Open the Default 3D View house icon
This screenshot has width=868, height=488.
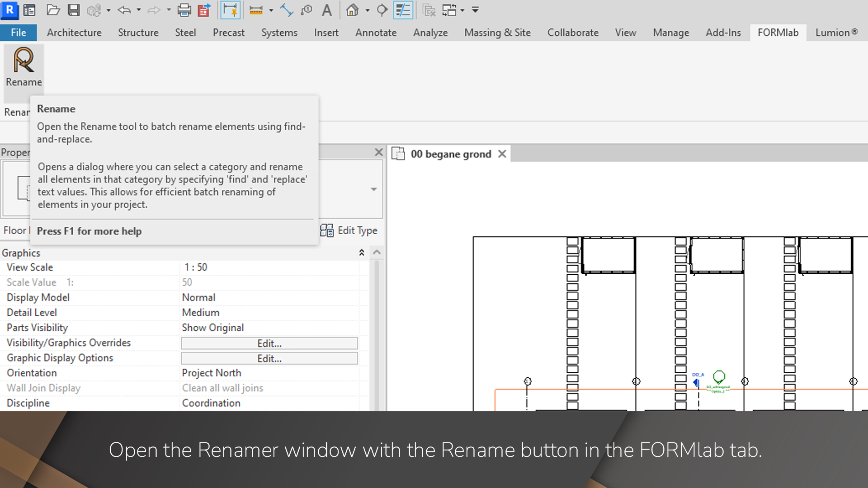pos(352,10)
